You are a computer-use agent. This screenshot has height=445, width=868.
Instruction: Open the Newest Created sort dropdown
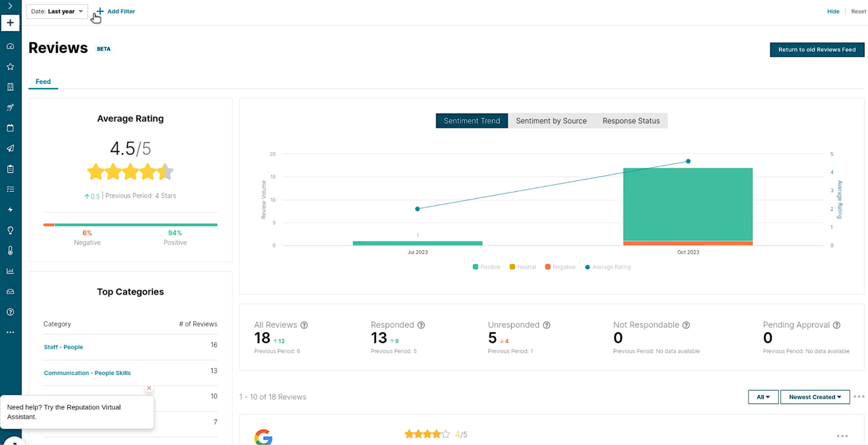coord(815,397)
